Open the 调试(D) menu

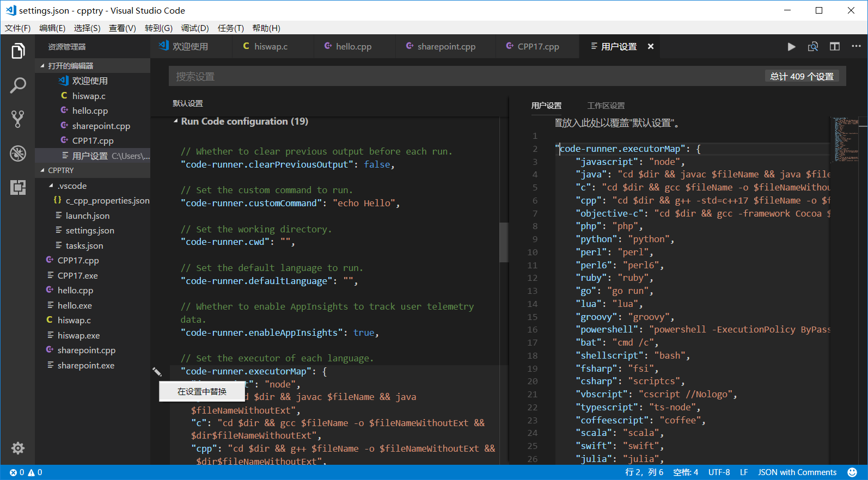pyautogui.click(x=195, y=28)
